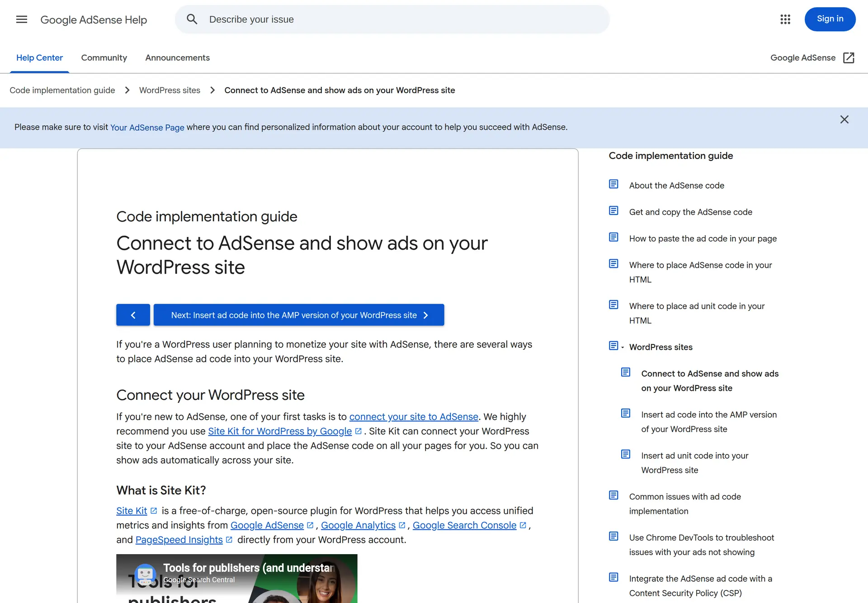Click article icon beside Common issues with ad code
Viewport: 868px width, 603px height.
(613, 495)
